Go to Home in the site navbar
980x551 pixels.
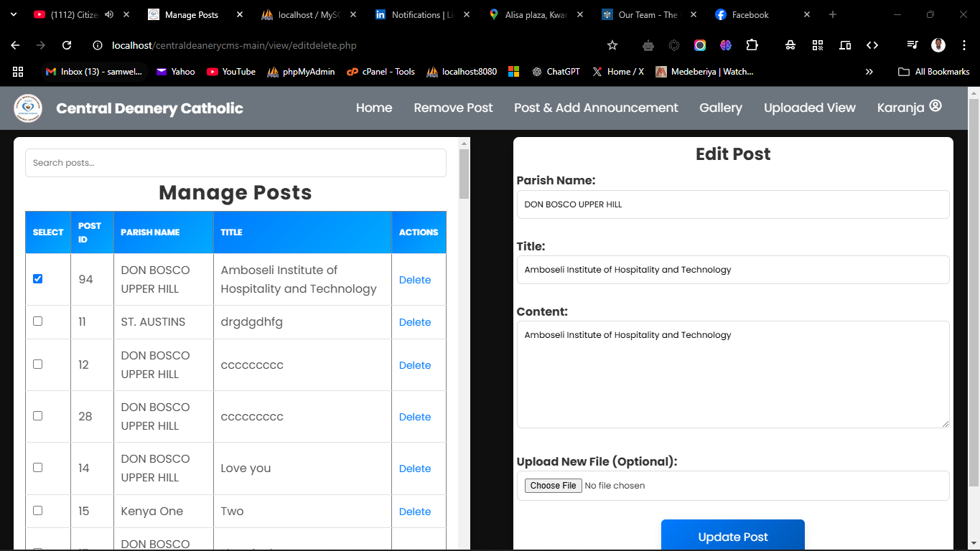[x=374, y=108]
